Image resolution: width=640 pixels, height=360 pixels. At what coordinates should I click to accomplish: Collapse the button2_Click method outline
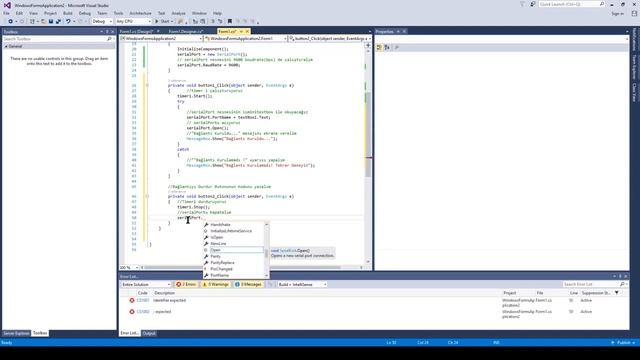point(147,196)
